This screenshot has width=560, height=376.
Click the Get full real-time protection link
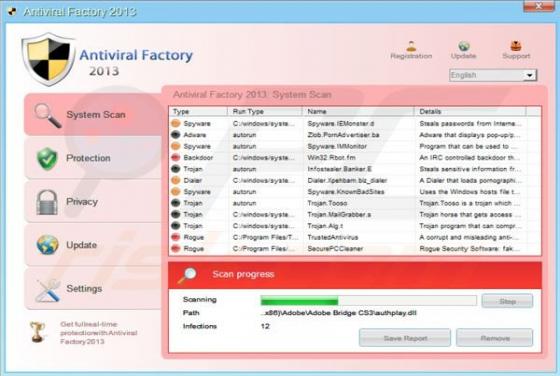point(99,333)
